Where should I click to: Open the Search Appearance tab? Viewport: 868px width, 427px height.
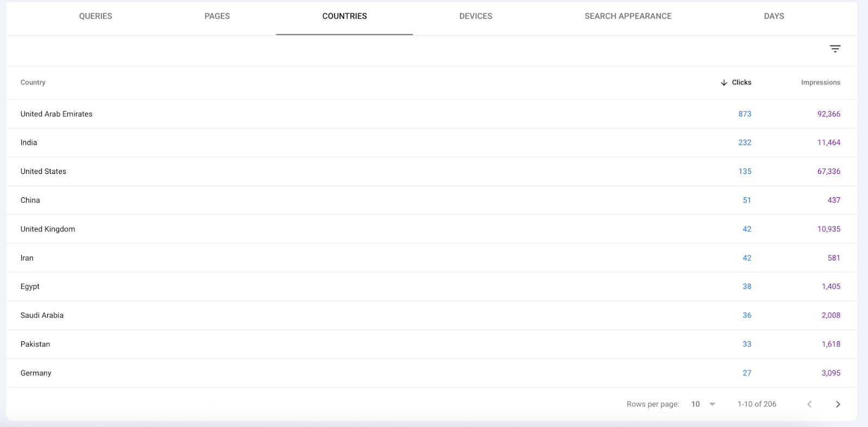pos(628,16)
